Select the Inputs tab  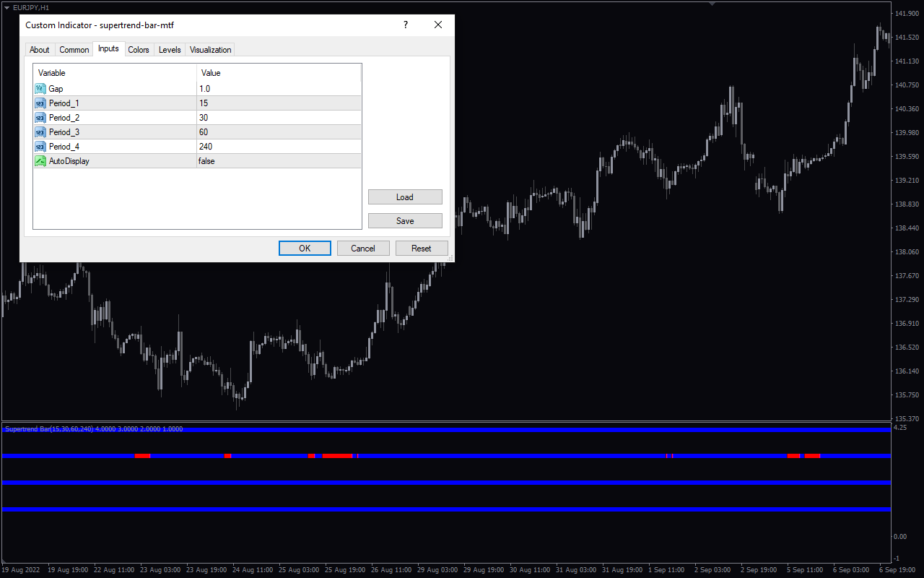108,48
